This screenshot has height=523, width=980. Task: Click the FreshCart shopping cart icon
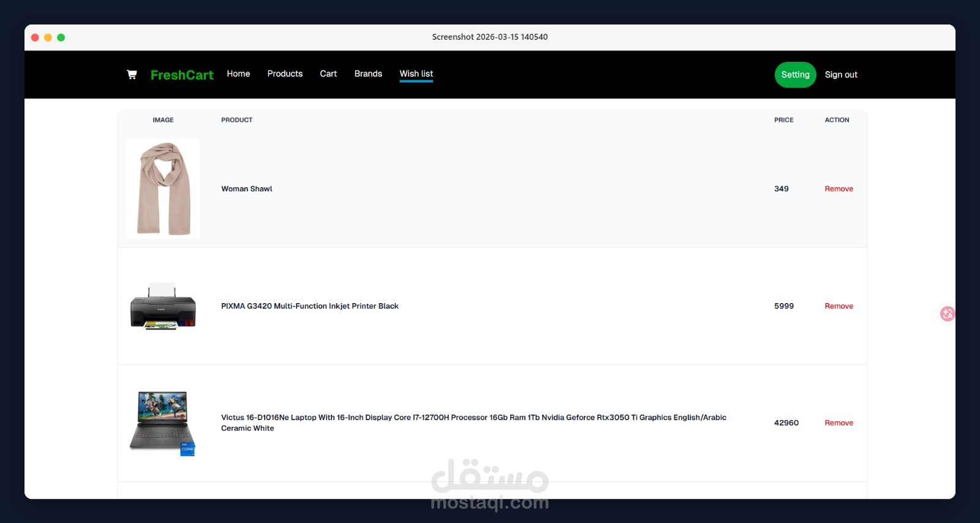[x=132, y=75]
